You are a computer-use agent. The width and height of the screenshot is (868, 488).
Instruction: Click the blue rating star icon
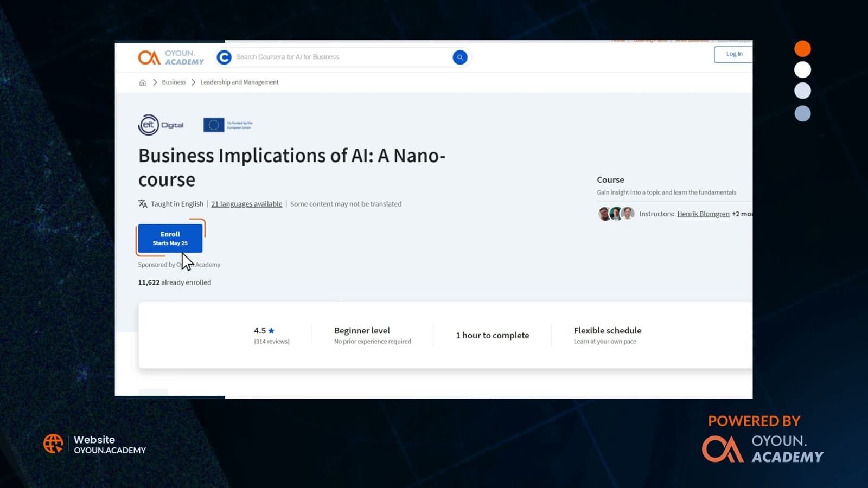pos(271,330)
